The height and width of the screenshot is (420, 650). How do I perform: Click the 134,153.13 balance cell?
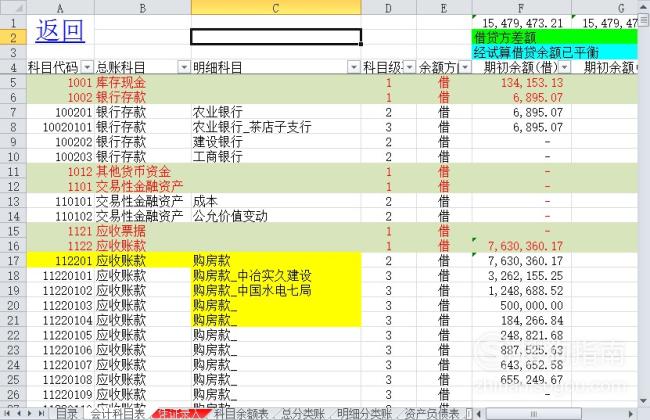coord(521,83)
